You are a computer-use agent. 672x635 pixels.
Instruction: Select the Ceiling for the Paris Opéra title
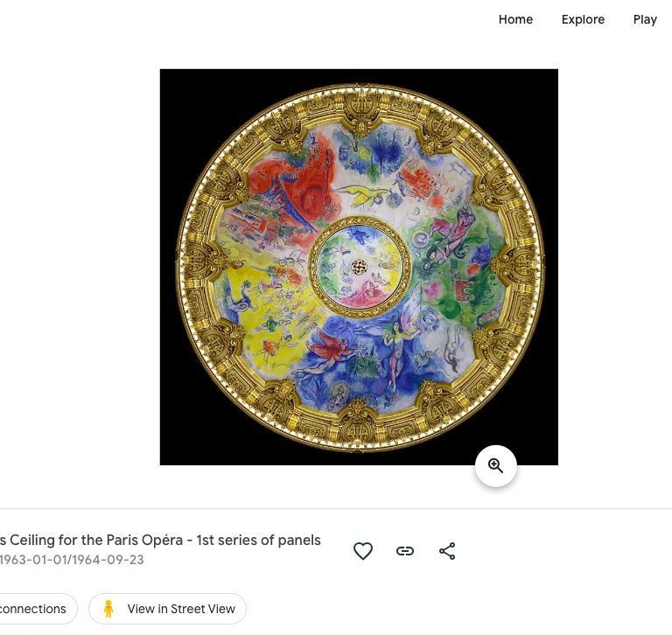(160, 540)
